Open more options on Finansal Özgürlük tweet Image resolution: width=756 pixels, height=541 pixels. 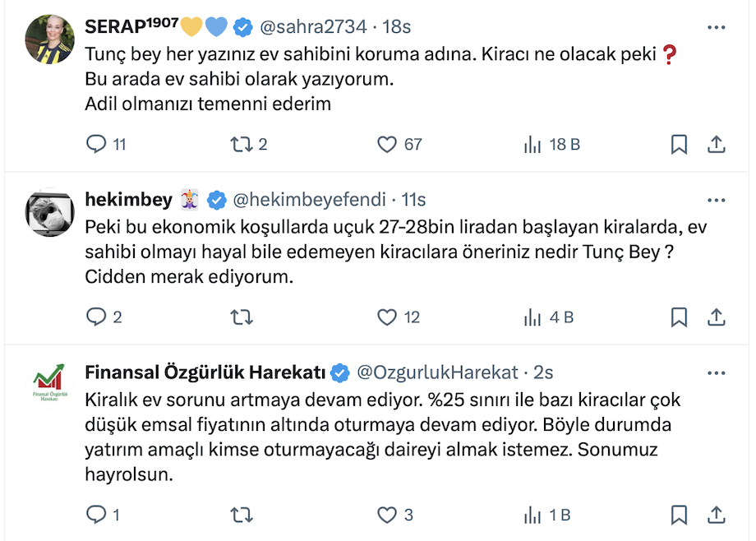coord(717,372)
